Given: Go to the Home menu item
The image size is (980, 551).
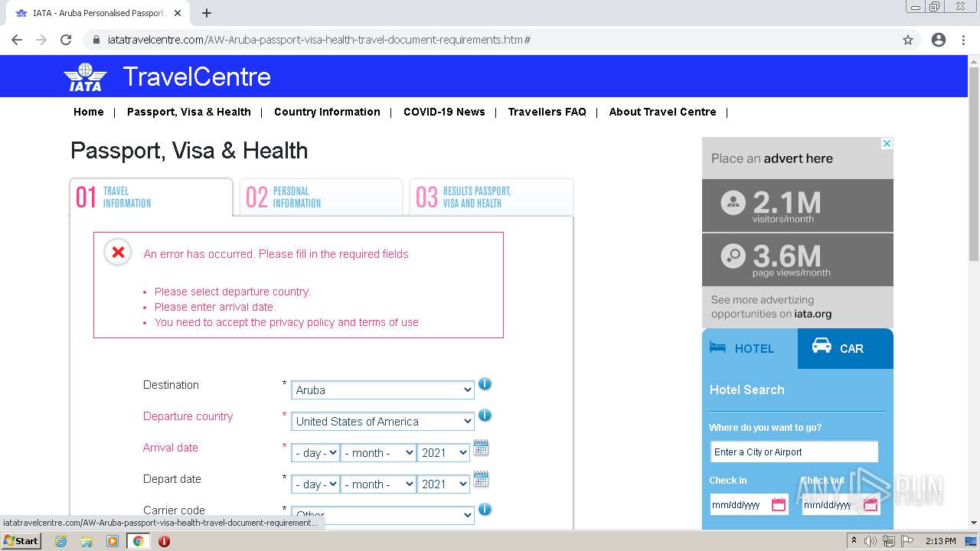Looking at the screenshot, I should coord(89,112).
